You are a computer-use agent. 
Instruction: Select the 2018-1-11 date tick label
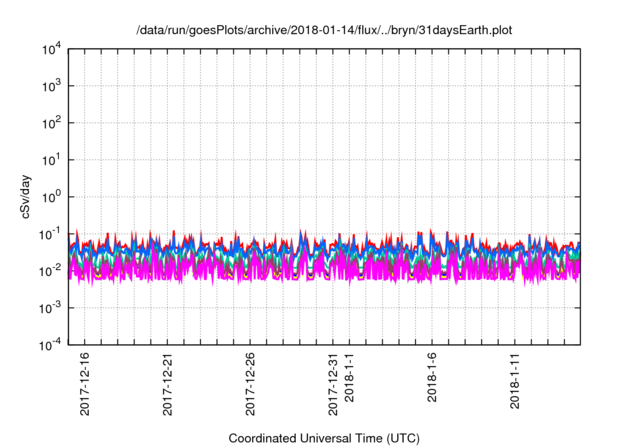pyautogui.click(x=516, y=381)
